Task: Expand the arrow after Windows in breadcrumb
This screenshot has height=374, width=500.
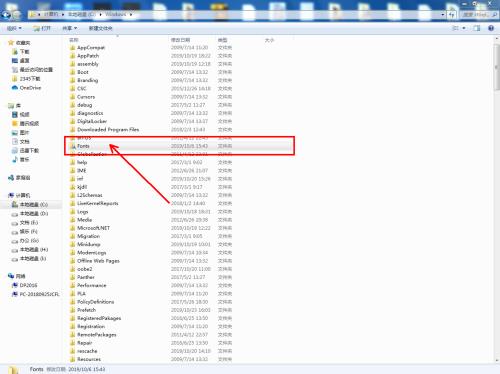Action: point(131,15)
